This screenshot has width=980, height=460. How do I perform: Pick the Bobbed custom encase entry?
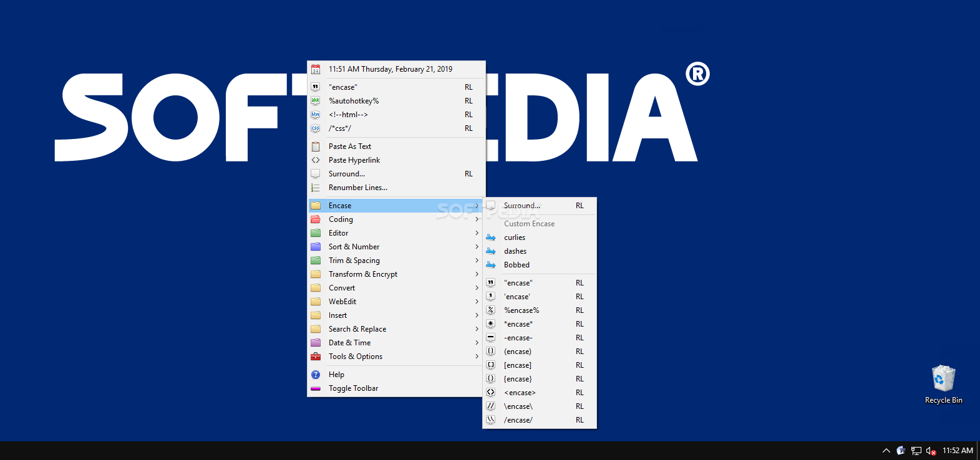(x=540, y=265)
